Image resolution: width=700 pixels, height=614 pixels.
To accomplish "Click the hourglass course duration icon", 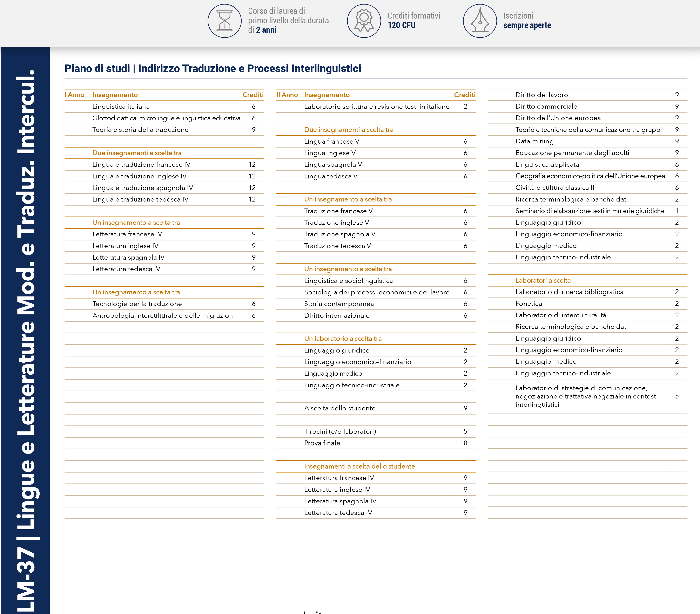I will pos(225,21).
